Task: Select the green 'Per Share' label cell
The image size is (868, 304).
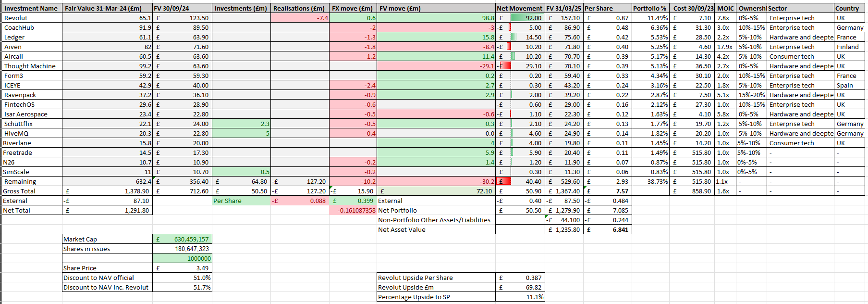Action: click(x=241, y=201)
